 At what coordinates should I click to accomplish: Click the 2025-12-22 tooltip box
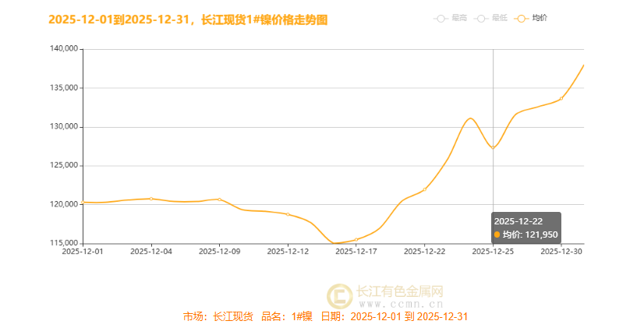coord(526,227)
